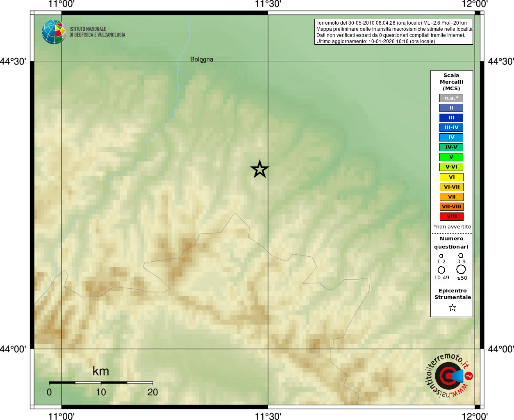Click the bottom 11°30' longitude label
514x420 pixels.
point(268,416)
